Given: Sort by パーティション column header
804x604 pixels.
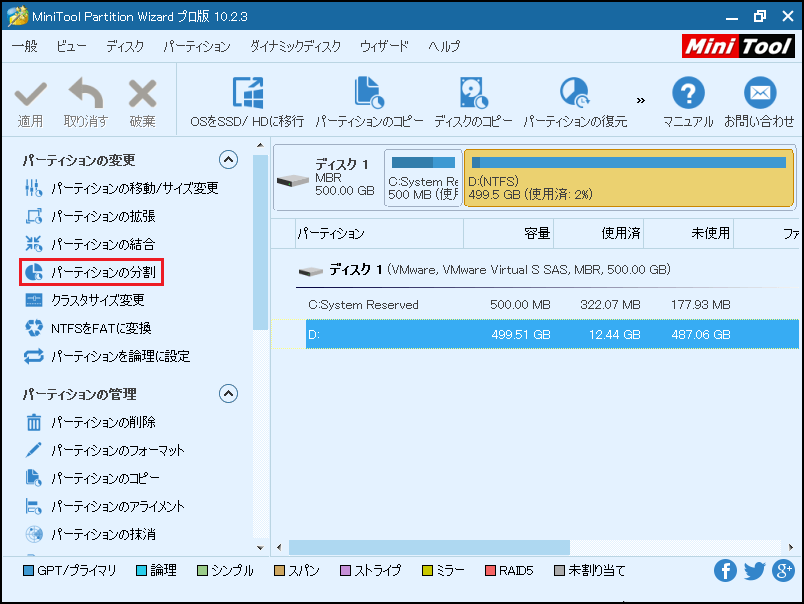Looking at the screenshot, I should 379,234.
